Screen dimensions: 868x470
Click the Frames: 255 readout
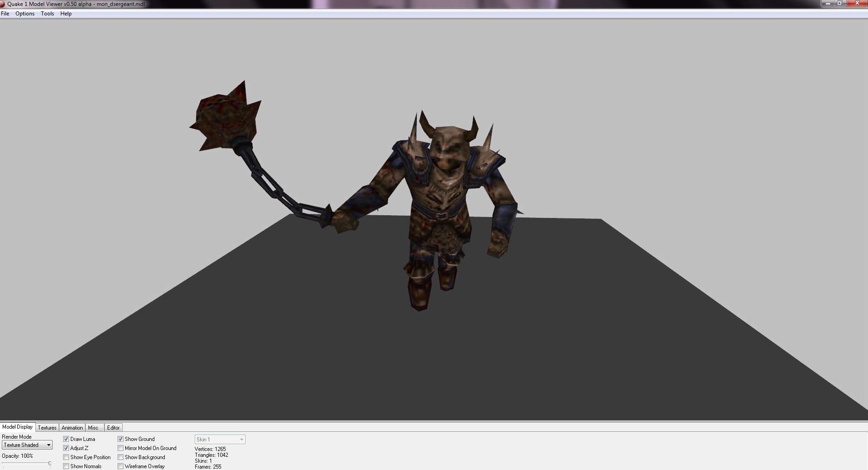[208, 467]
